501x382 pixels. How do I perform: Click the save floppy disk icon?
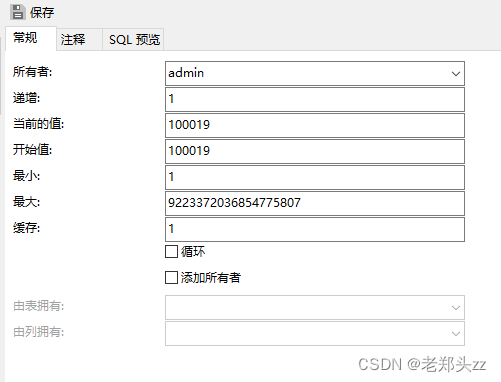(x=18, y=12)
